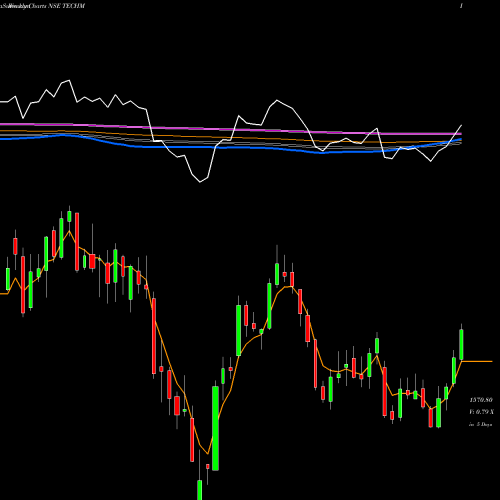The image size is (500, 500).
Task: Click the final, most recent green candlestick
Action: pos(461,344)
